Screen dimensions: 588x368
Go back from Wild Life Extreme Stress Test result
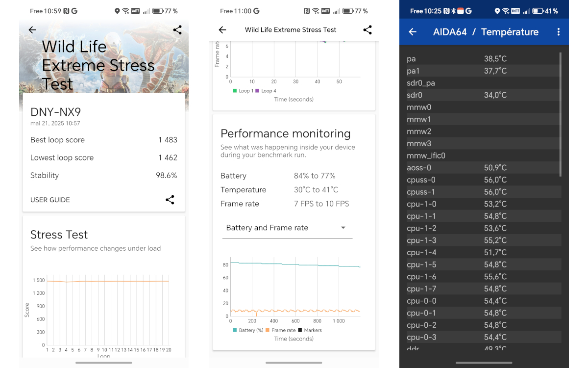pyautogui.click(x=32, y=30)
